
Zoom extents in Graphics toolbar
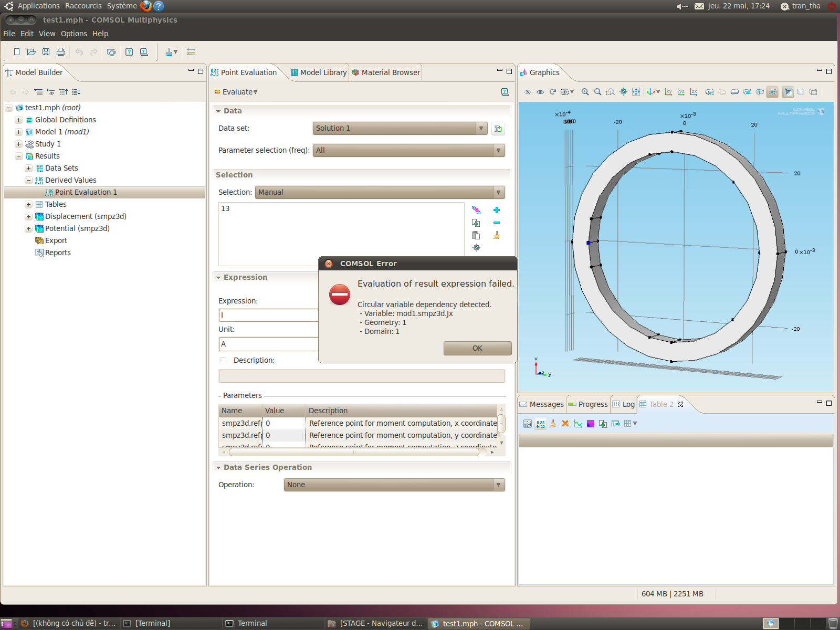(x=636, y=92)
